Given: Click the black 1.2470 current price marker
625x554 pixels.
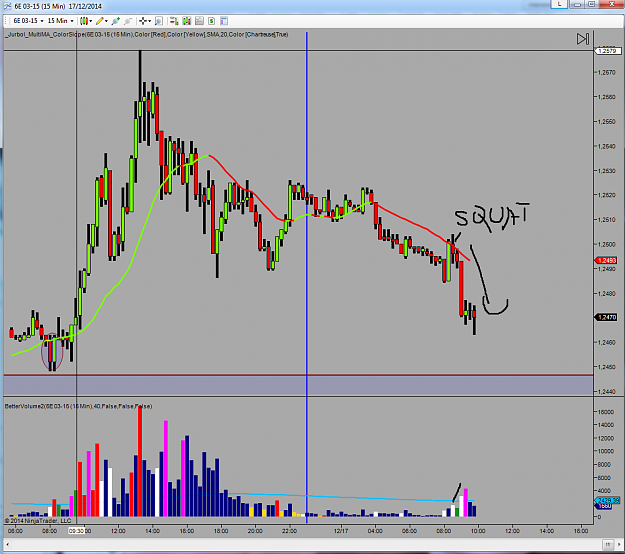Looking at the screenshot, I should click(606, 317).
